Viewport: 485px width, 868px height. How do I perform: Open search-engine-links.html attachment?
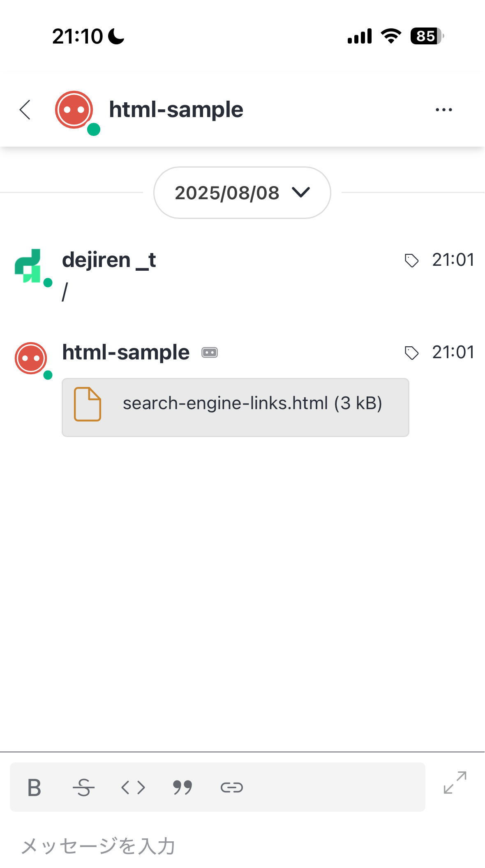236,407
